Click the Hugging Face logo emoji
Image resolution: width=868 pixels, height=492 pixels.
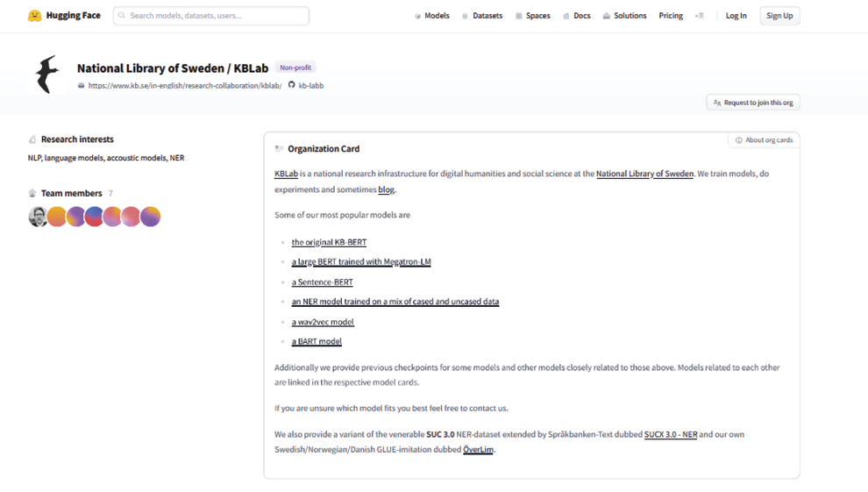tap(35, 16)
